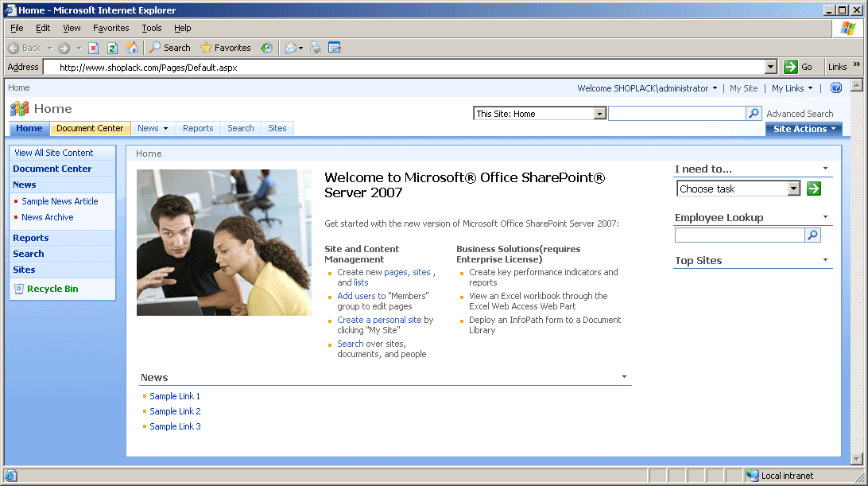Click the green arrow next to Choose task
Screen dimensions: 868x486
click(813, 189)
